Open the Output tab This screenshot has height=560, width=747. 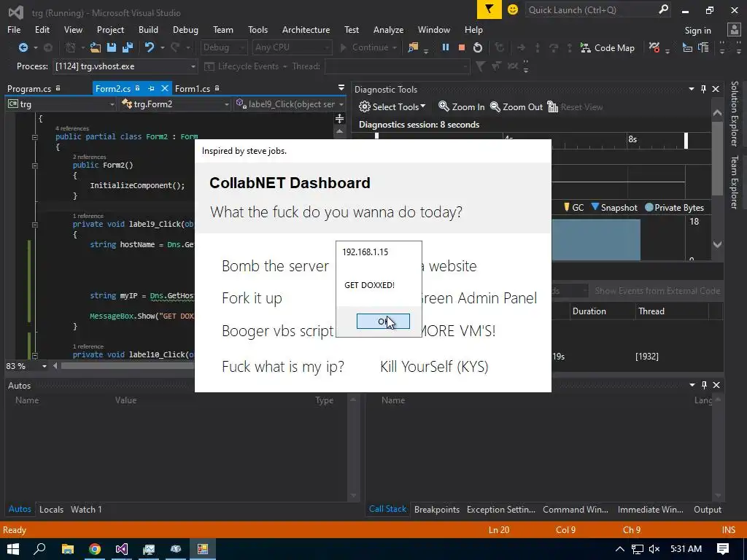click(x=708, y=509)
